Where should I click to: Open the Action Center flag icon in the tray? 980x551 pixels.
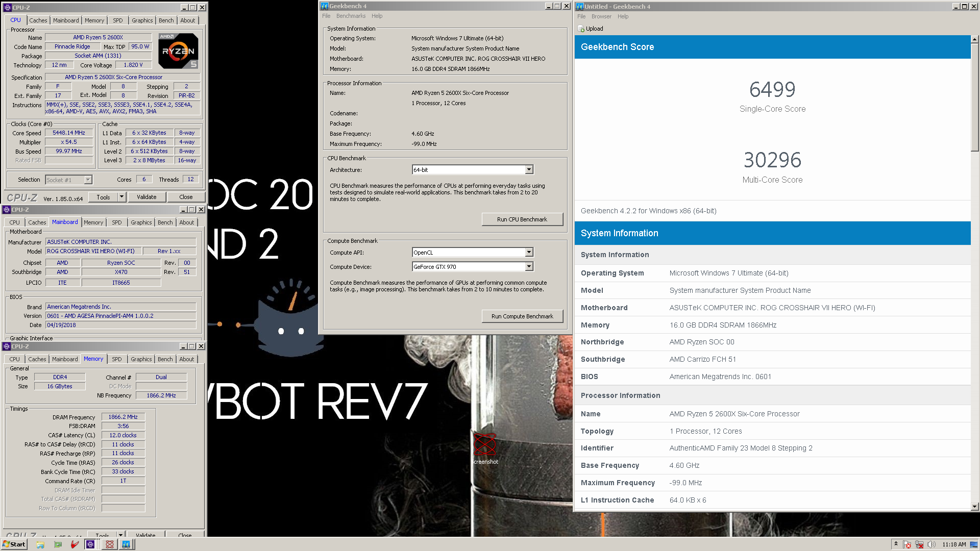tap(907, 544)
